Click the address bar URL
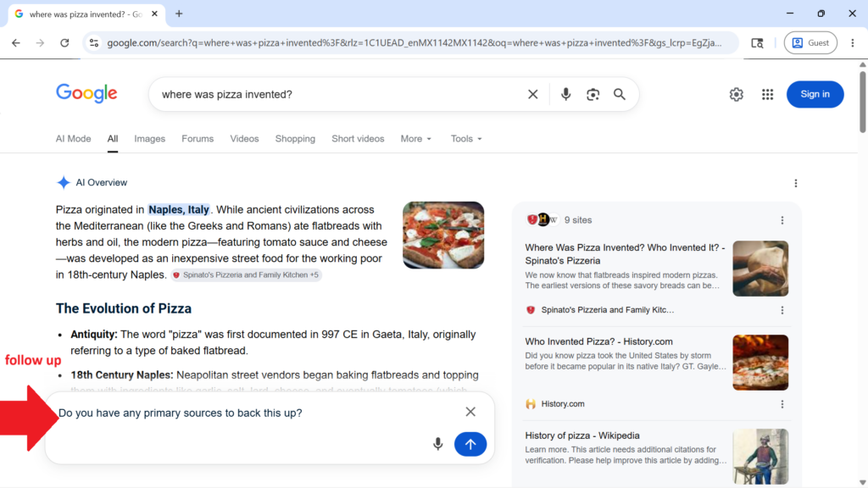Screen dimensions: 868x488 click(x=414, y=42)
